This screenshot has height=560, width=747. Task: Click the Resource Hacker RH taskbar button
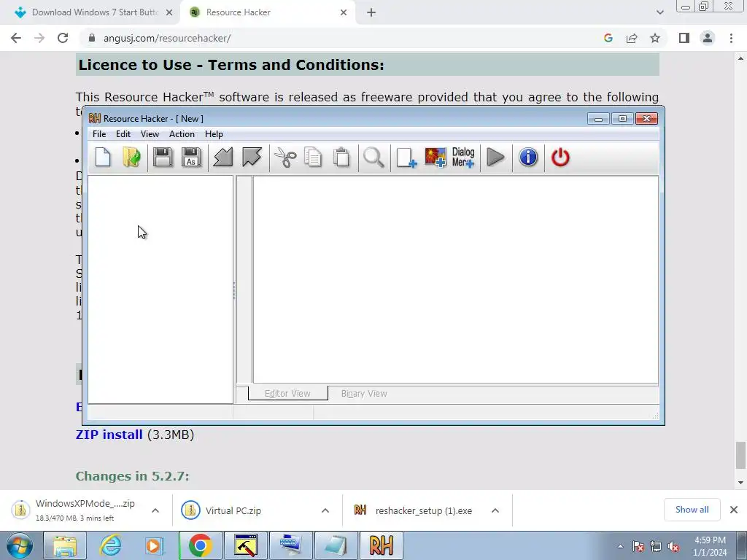(x=381, y=545)
